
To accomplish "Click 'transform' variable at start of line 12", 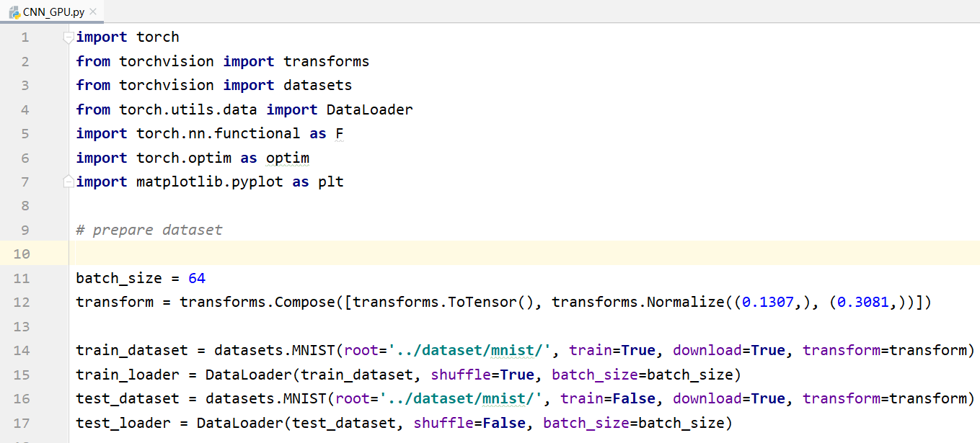I will pos(115,302).
